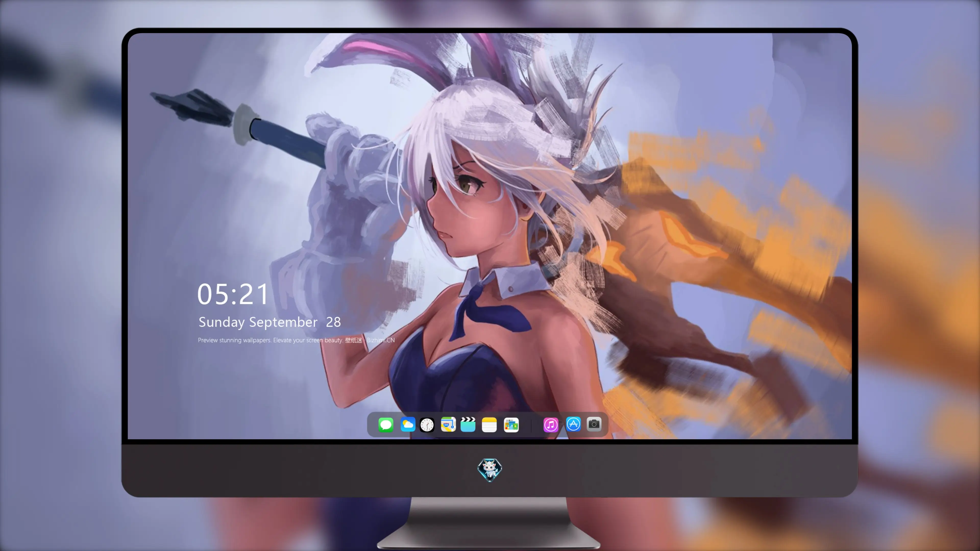Launch the Videos clapperboard app
Screen dimensions: 980x551
(x=468, y=424)
